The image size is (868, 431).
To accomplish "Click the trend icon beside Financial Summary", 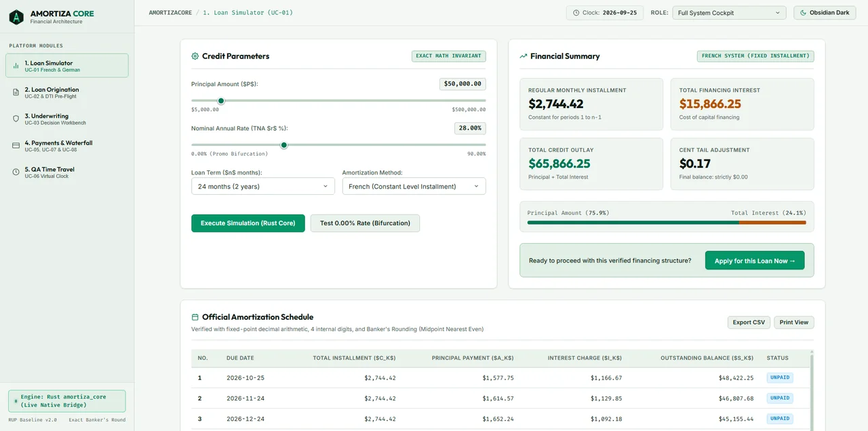I will pos(524,56).
